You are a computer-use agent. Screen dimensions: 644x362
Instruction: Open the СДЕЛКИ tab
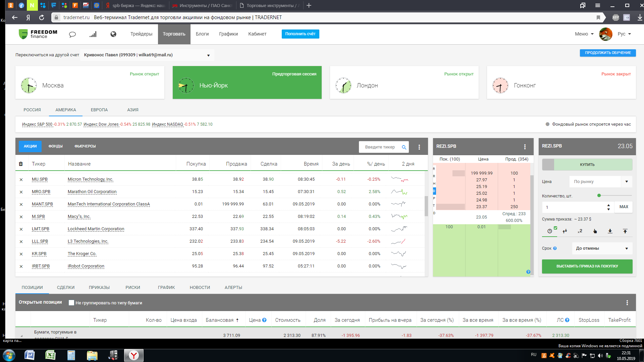pyautogui.click(x=66, y=288)
